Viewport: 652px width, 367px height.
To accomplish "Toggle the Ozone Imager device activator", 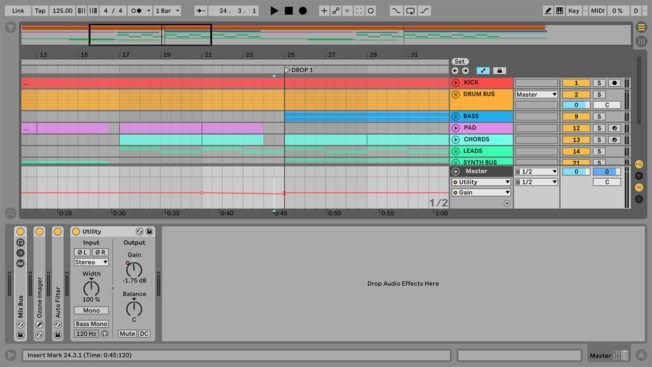I will click(39, 232).
